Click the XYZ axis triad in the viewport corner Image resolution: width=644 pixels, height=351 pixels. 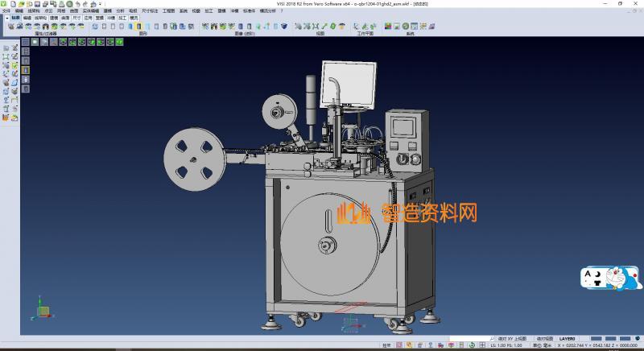coord(43,308)
